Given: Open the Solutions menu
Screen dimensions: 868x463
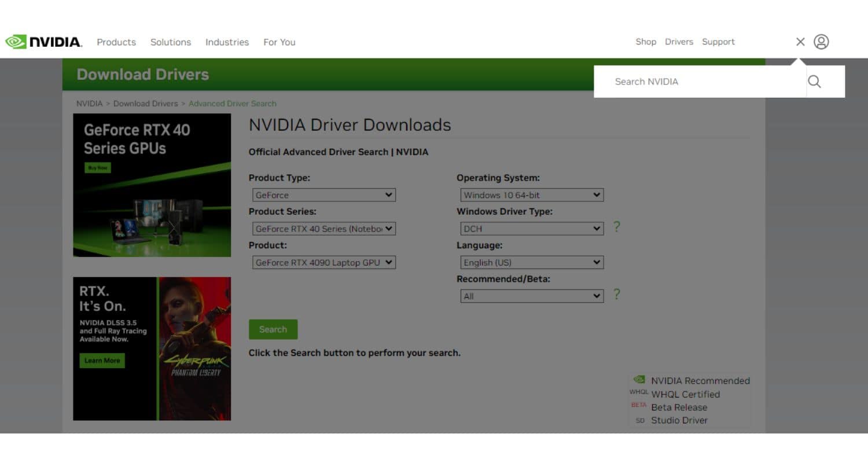Looking at the screenshot, I should (171, 42).
